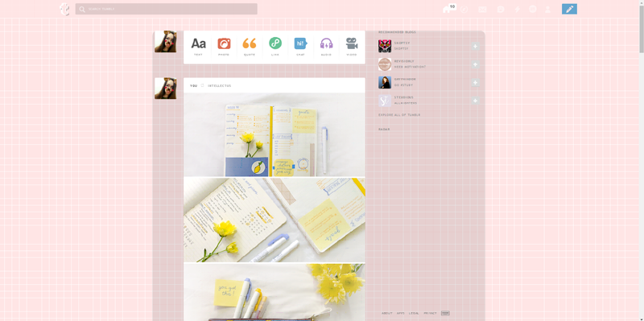Open the Gryphindor blog avatar
The image size is (644, 321).
click(385, 82)
